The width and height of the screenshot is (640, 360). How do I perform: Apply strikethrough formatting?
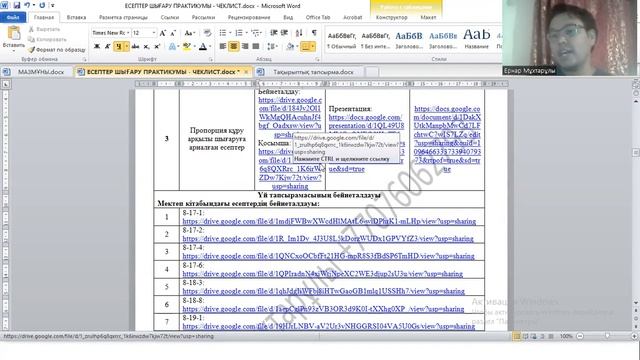click(135, 47)
